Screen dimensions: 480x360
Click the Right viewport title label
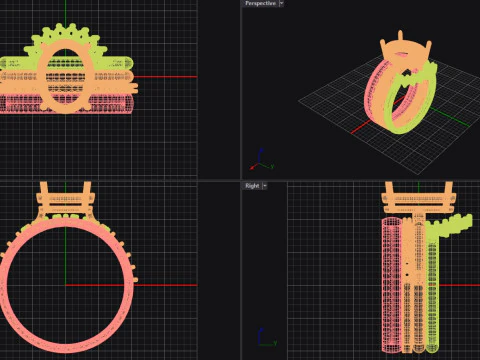click(252, 186)
